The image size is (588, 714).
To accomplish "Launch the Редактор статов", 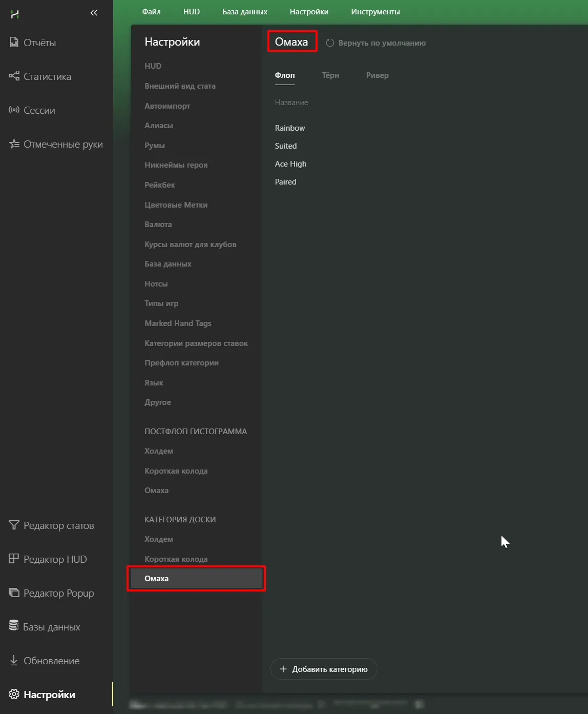I will click(58, 525).
